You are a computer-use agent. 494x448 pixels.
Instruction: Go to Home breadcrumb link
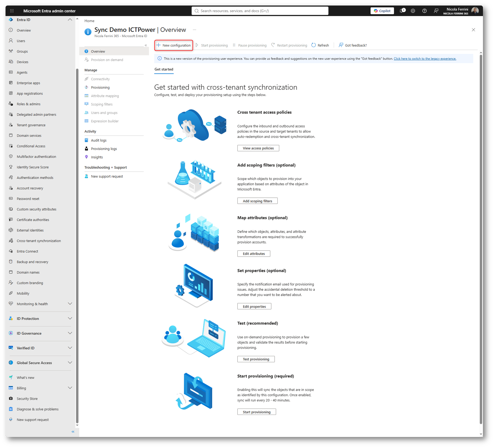89,21
